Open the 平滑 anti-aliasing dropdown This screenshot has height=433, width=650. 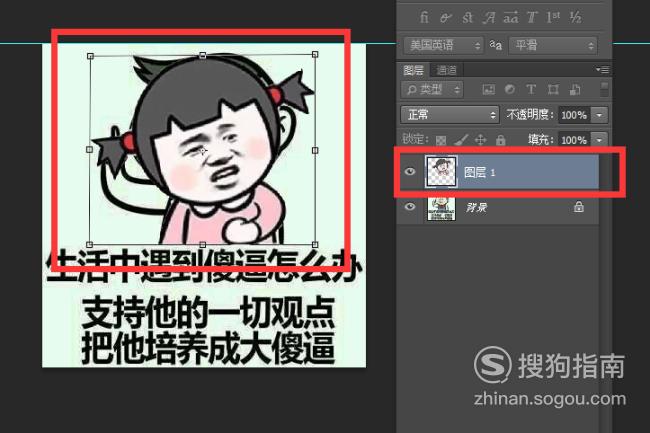553,45
